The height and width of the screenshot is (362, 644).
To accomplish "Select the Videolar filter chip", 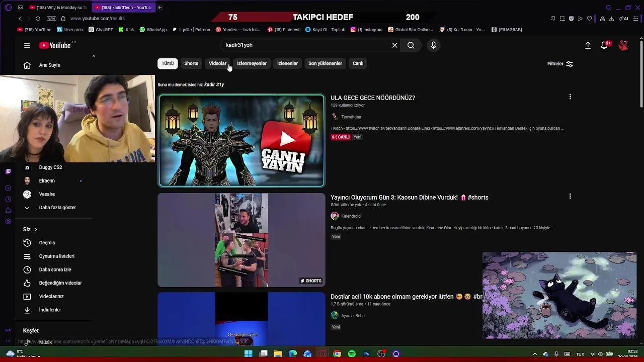I will click(218, 63).
